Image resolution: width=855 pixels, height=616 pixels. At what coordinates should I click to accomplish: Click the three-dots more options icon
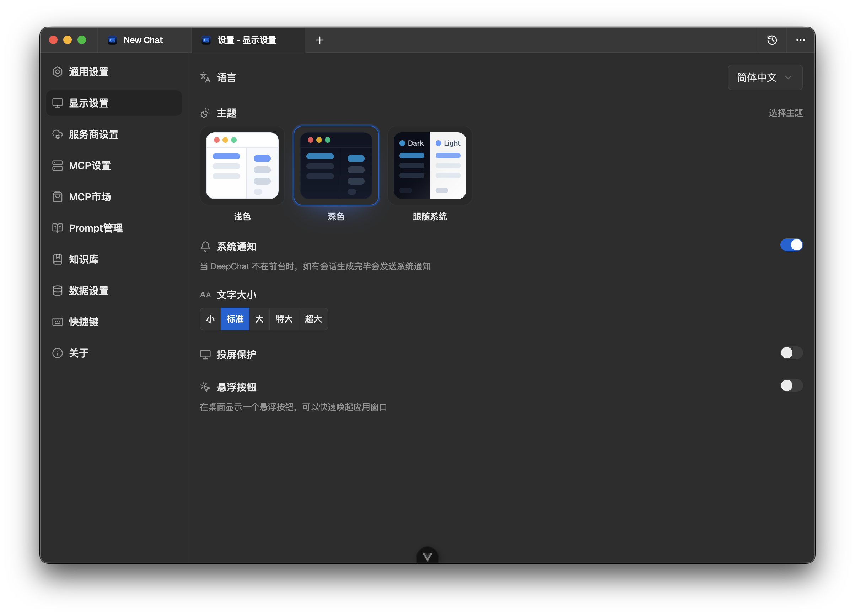(800, 40)
